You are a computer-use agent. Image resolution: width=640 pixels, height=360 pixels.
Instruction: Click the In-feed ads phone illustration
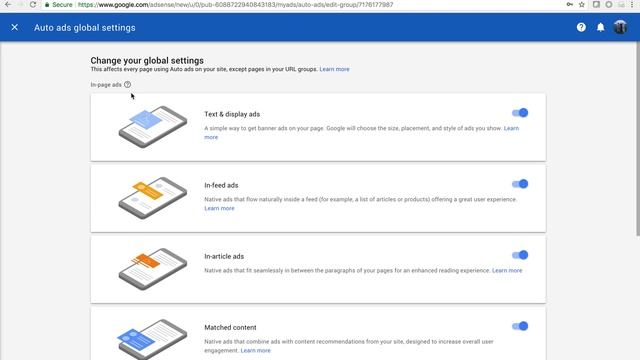coord(153,198)
